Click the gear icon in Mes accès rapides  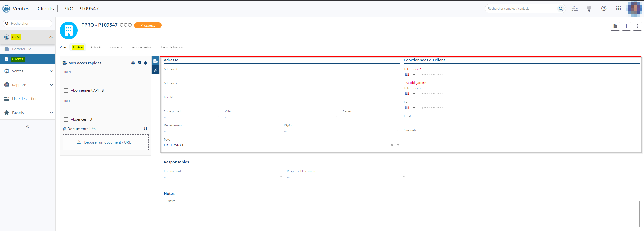click(133, 63)
